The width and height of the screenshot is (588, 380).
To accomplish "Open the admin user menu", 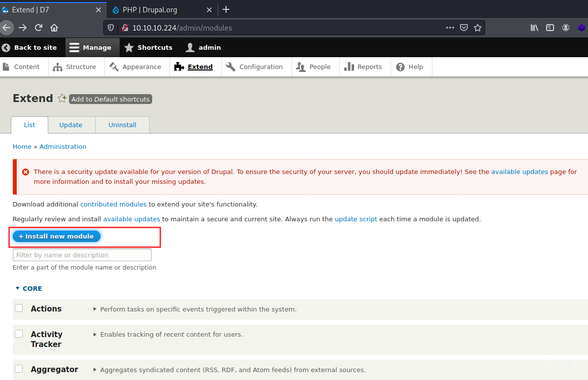I will pyautogui.click(x=203, y=48).
